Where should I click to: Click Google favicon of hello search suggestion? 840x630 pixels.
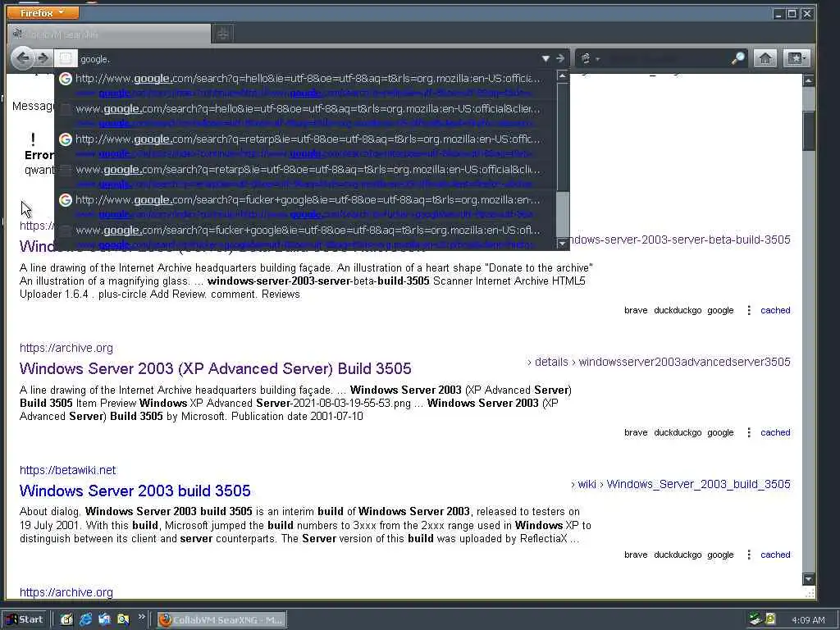pos(66,79)
